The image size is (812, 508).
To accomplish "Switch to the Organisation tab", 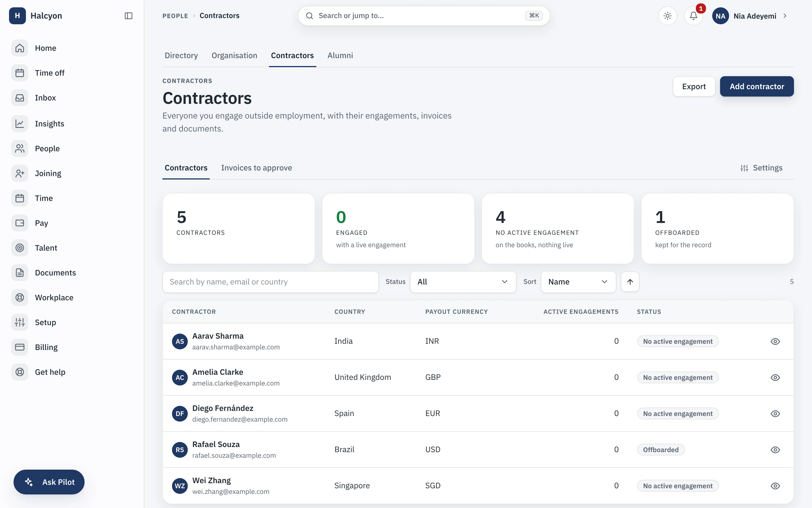I will [234, 55].
